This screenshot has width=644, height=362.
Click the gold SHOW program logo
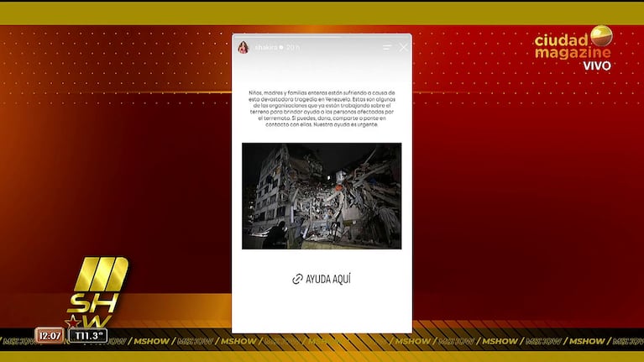coord(97,291)
